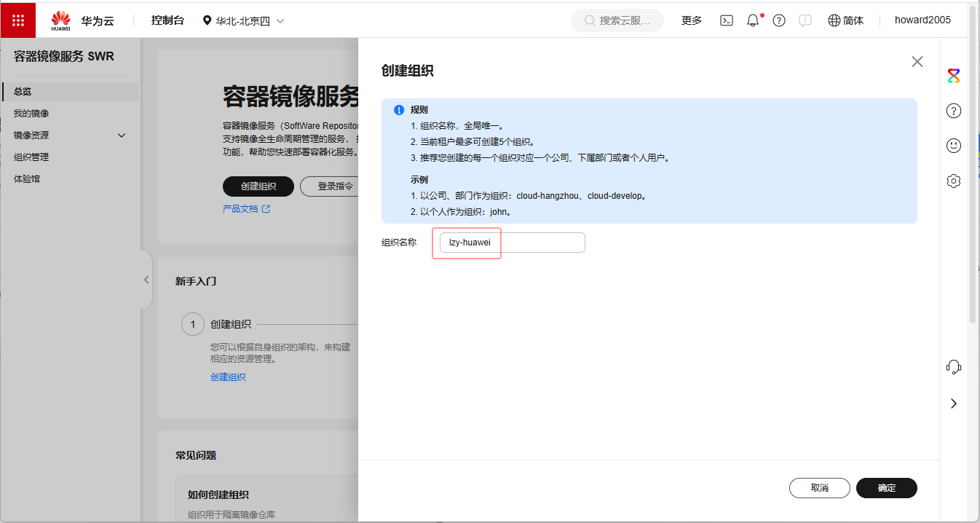Click the 登录指令 button
Screen dimensions: 980x523
point(329,186)
